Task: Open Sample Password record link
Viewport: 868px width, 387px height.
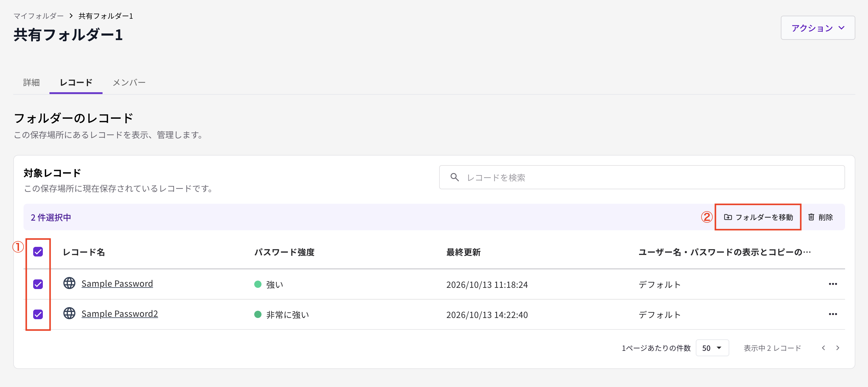Action: pyautogui.click(x=117, y=284)
